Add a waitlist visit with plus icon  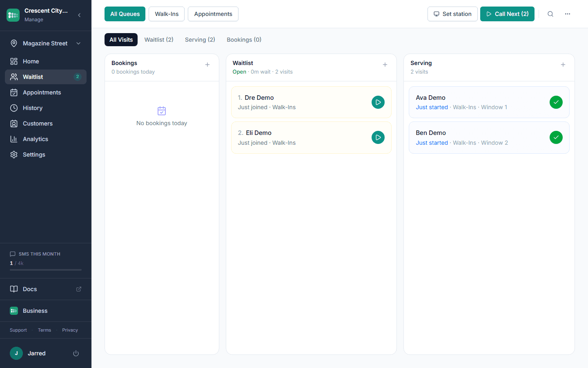point(385,65)
